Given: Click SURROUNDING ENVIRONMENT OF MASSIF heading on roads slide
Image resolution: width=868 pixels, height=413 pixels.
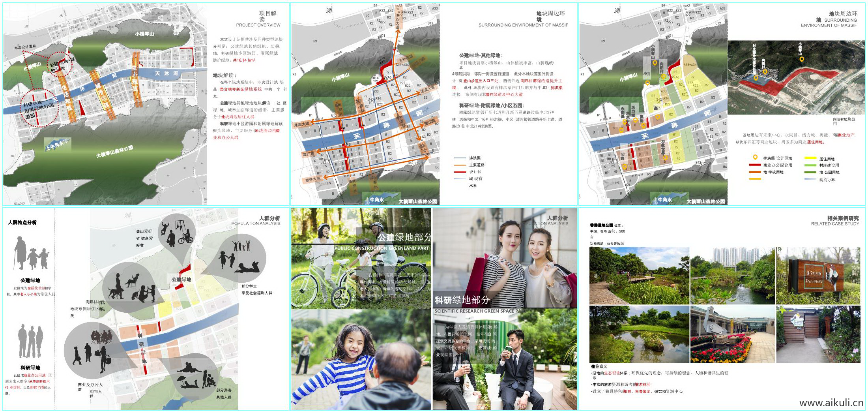Looking at the screenshot, I should tap(523, 25).
